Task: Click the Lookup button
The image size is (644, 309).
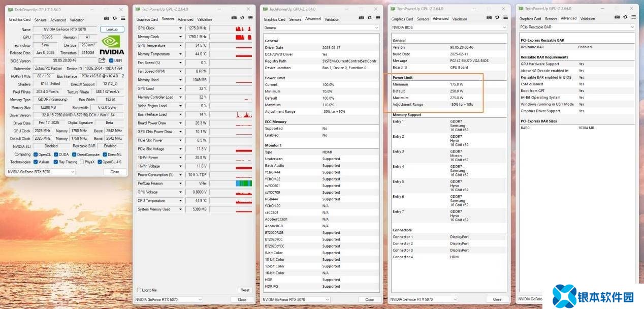Action: 112,29
